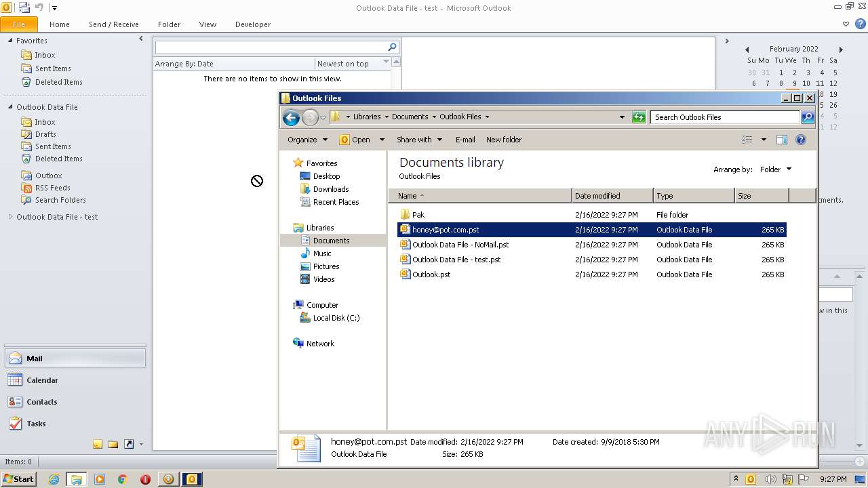868x488 pixels.
Task: Open the Share with dropdown
Action: click(x=419, y=140)
